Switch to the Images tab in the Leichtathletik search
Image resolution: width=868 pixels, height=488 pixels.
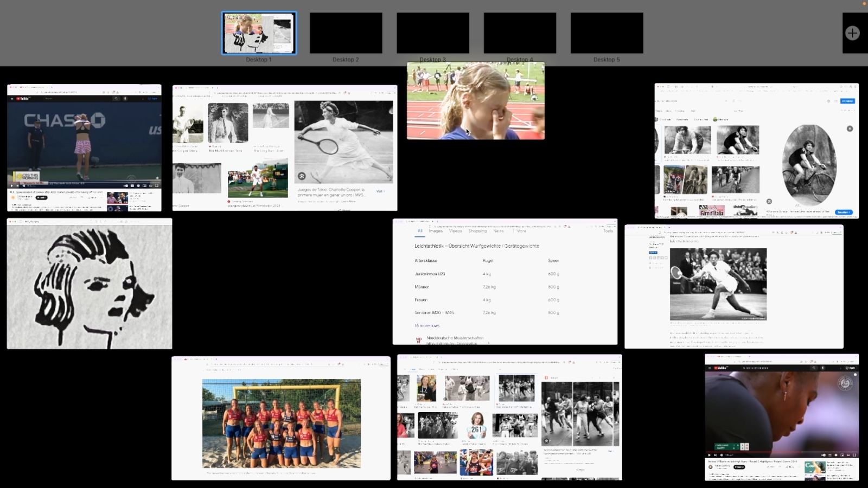[436, 231]
